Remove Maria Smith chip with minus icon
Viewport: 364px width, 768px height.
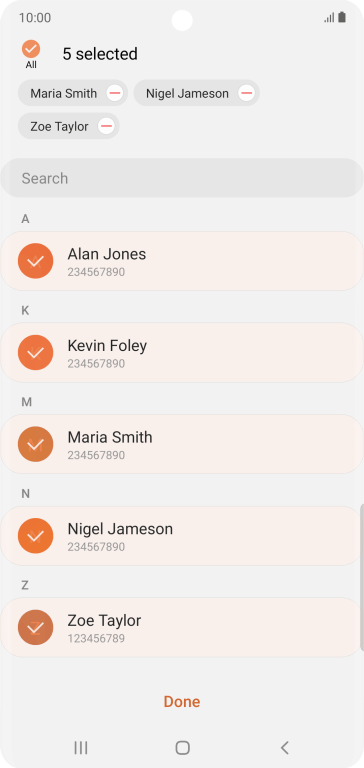click(x=115, y=93)
